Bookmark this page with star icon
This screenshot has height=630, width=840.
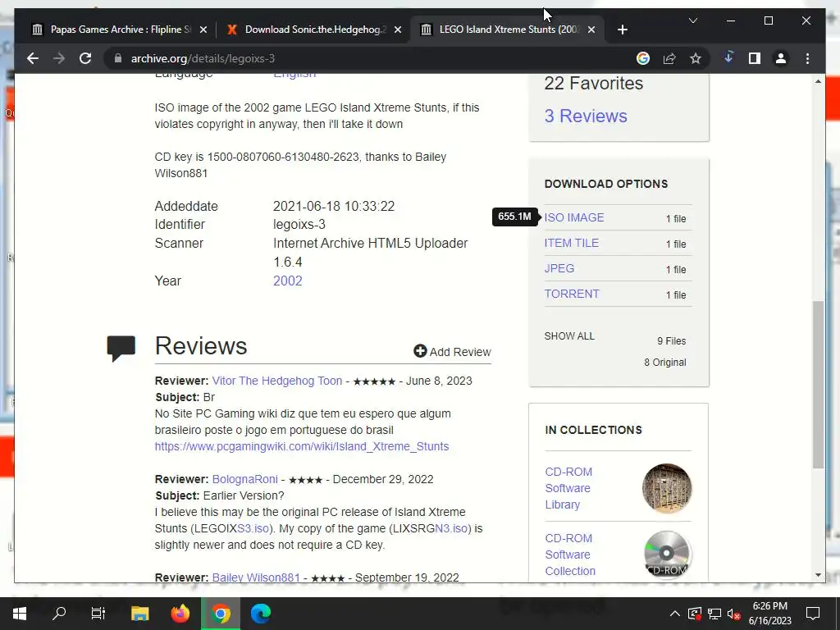pyautogui.click(x=696, y=58)
